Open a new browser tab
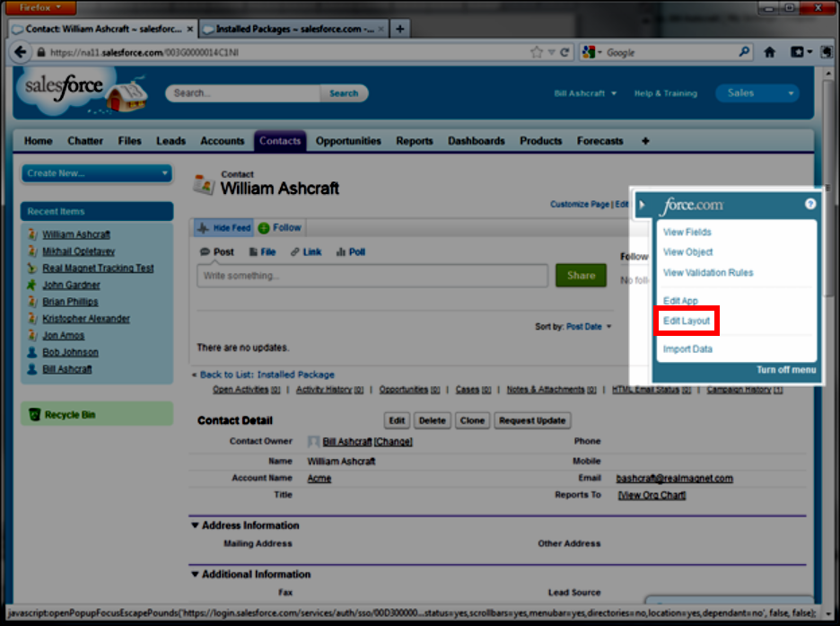Screen dimensions: 840x626 (399, 29)
